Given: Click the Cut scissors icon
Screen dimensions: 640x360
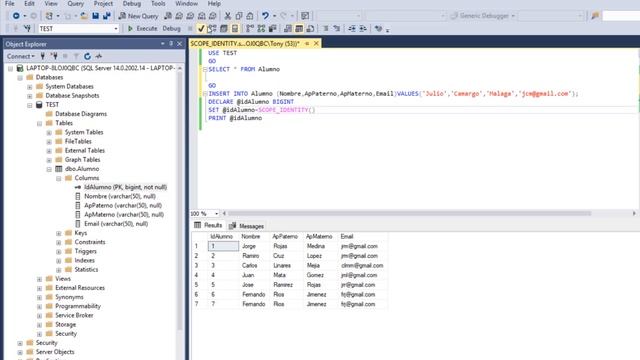Looking at the screenshot, I should click(x=228, y=16).
